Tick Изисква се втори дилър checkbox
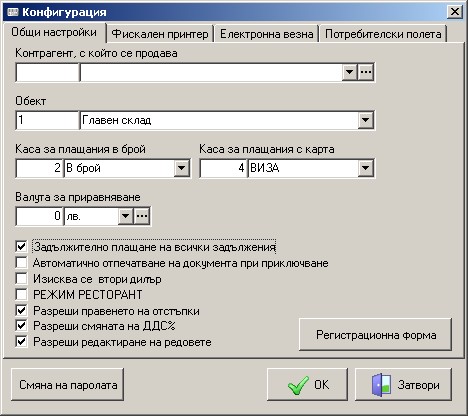The height and width of the screenshot is (416, 468). [x=21, y=278]
